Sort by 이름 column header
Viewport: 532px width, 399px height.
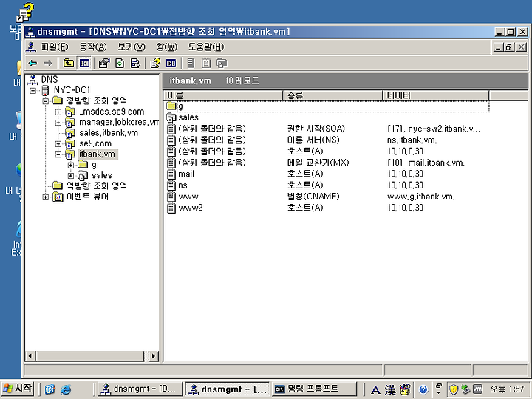[x=223, y=95]
